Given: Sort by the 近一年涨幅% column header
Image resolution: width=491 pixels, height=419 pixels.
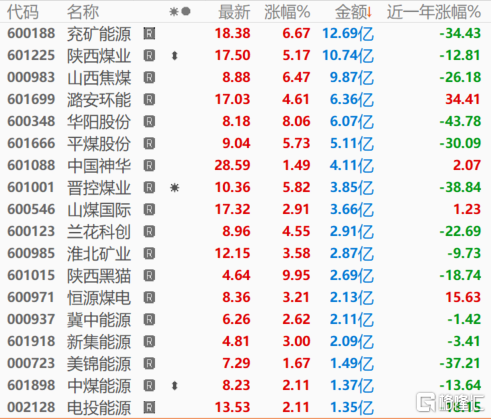Looking at the screenshot, I should (434, 12).
